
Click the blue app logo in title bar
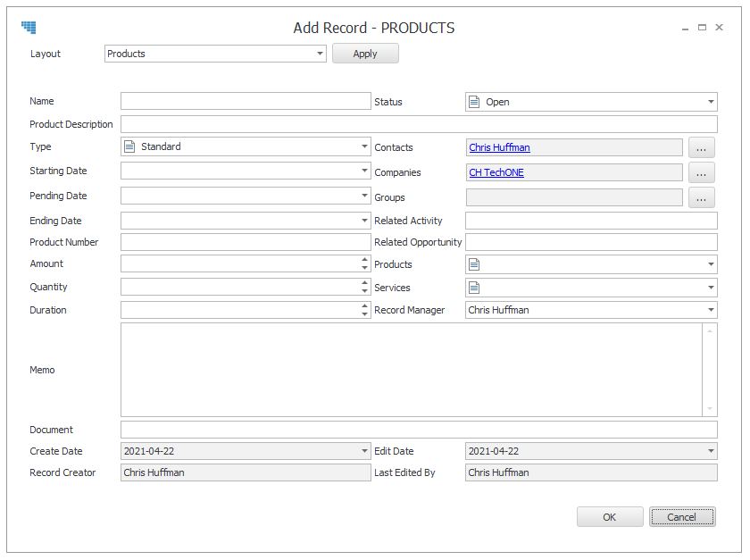tap(29, 28)
